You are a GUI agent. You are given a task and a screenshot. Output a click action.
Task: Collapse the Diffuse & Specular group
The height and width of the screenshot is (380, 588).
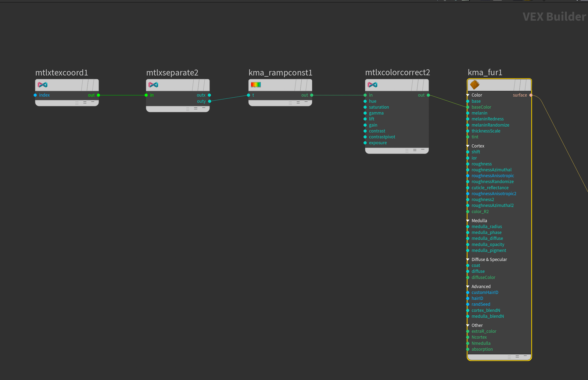click(468, 260)
